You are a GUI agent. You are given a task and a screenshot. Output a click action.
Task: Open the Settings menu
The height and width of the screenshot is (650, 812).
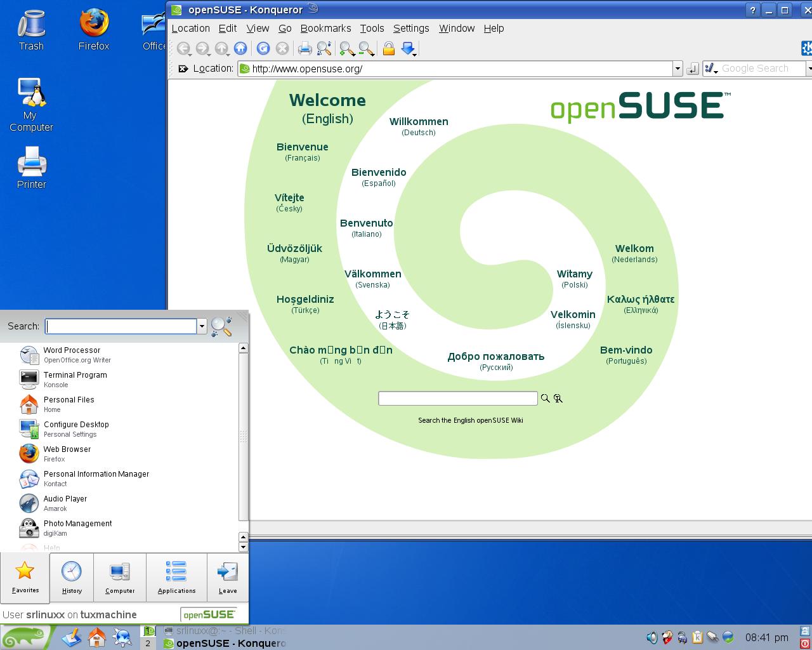(x=411, y=28)
